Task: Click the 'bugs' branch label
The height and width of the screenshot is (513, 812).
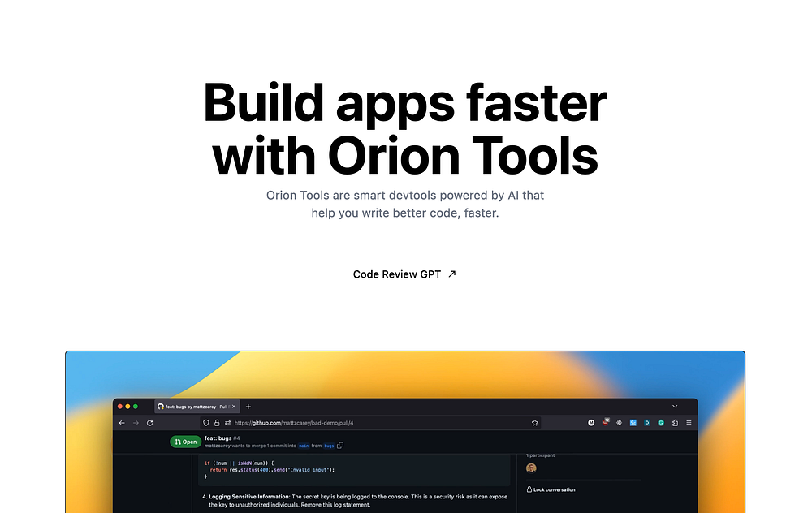Action: (x=329, y=446)
